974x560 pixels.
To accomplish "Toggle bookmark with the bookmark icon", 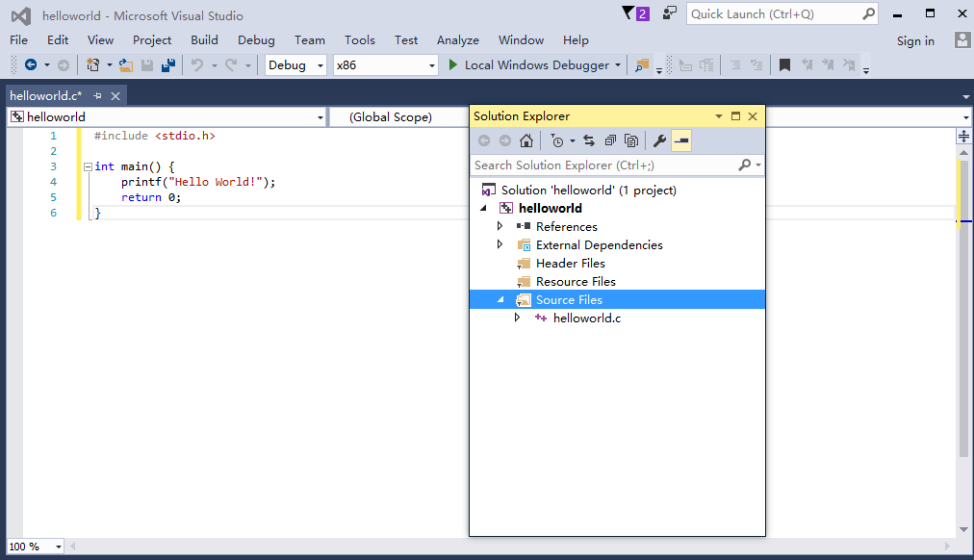I will coord(784,65).
